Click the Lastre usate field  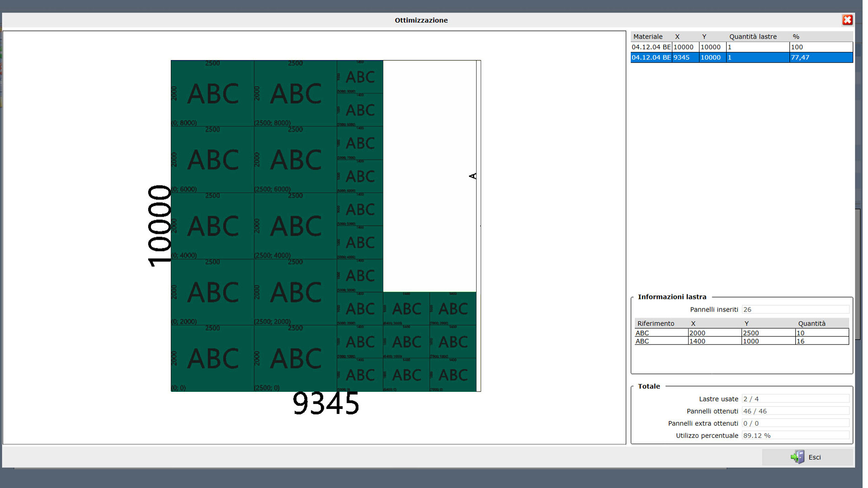pyautogui.click(x=795, y=399)
